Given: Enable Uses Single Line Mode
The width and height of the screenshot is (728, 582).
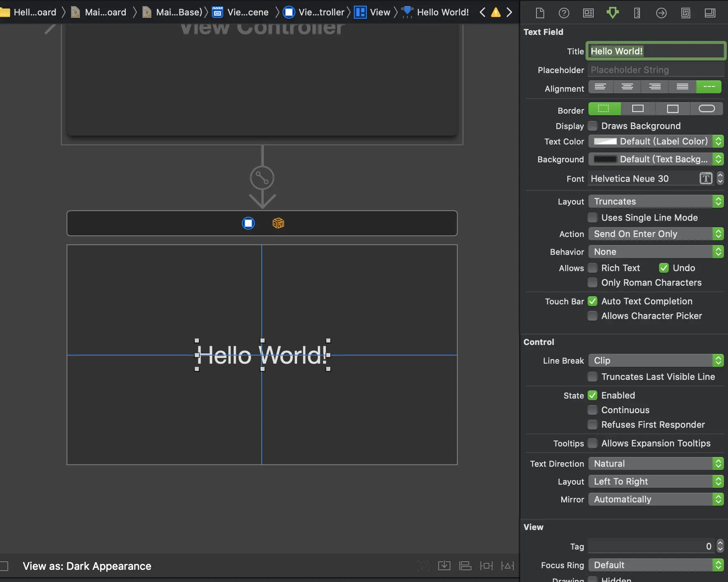Looking at the screenshot, I should (593, 218).
